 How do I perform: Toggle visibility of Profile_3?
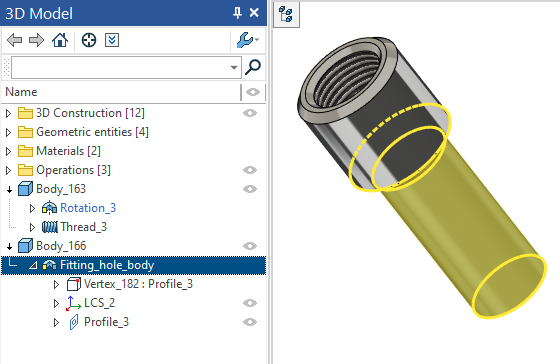click(250, 322)
